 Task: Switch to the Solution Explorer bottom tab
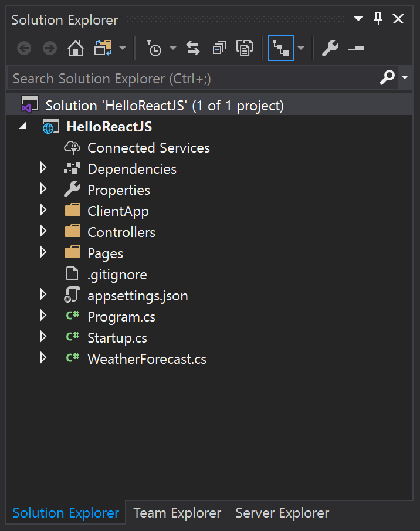(x=66, y=513)
